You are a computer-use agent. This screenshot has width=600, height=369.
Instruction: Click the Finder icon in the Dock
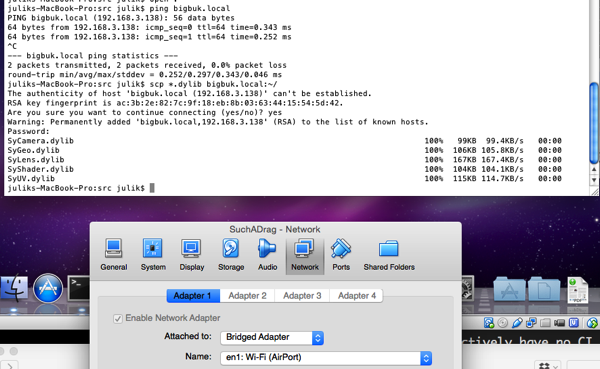[x=14, y=289]
